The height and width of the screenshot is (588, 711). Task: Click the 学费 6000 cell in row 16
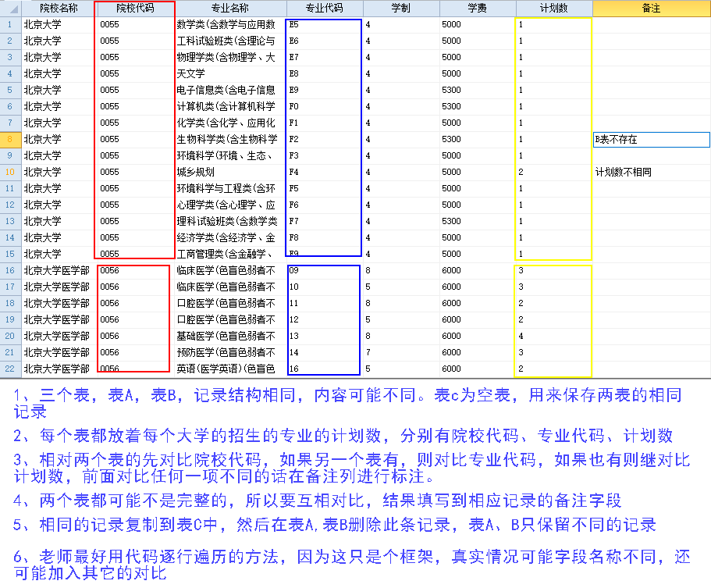tap(478, 270)
